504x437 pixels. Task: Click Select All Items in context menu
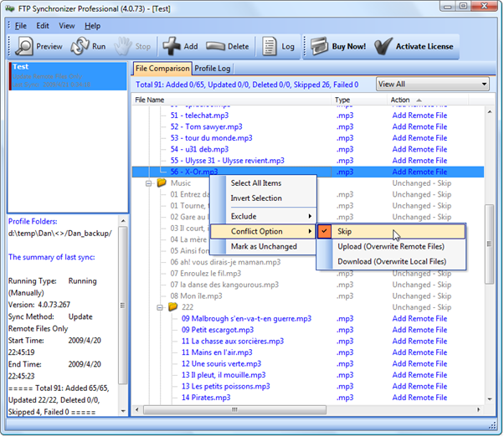(255, 183)
